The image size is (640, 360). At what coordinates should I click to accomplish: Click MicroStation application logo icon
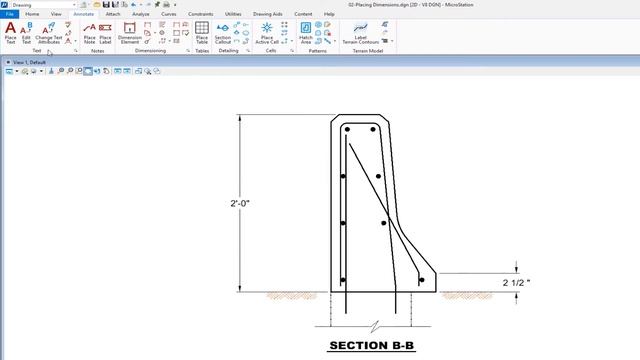[4, 5]
